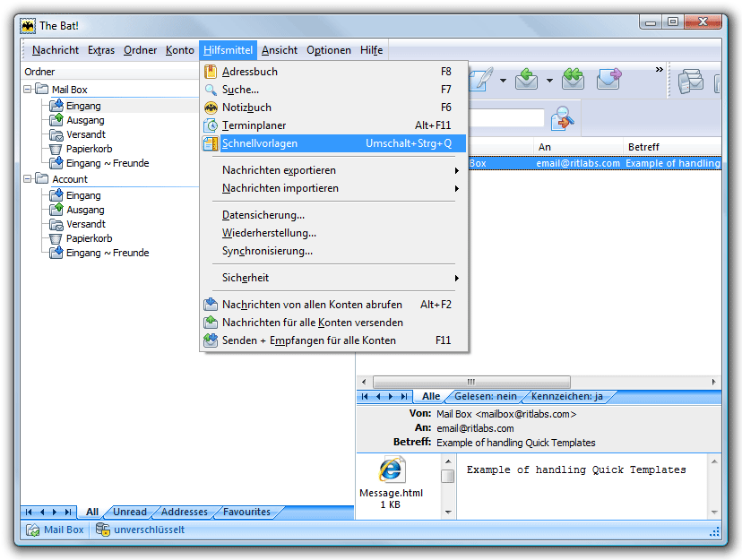The width and height of the screenshot is (742, 560).
Task: Select Eingang ~ Freunde under Account
Action: tap(108, 253)
